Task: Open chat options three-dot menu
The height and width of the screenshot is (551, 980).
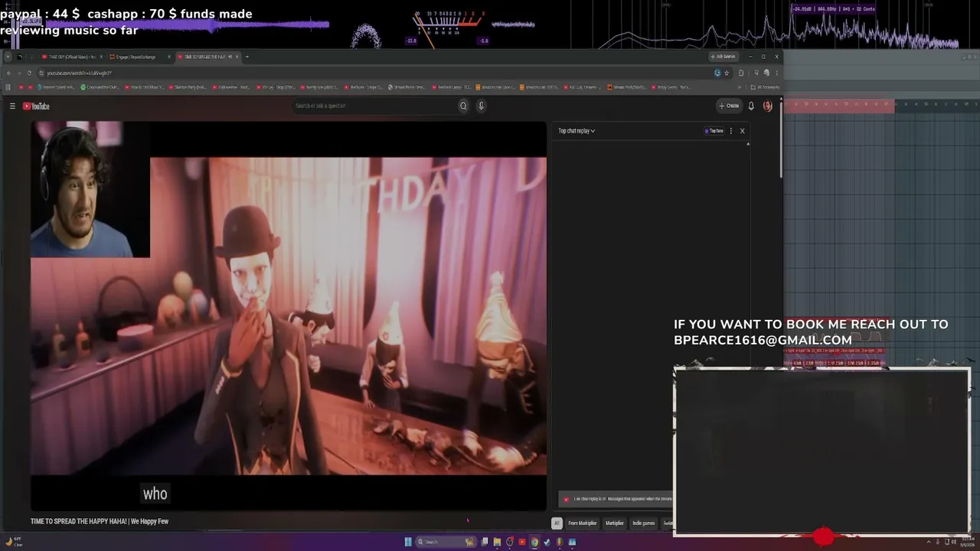Action: click(x=731, y=131)
